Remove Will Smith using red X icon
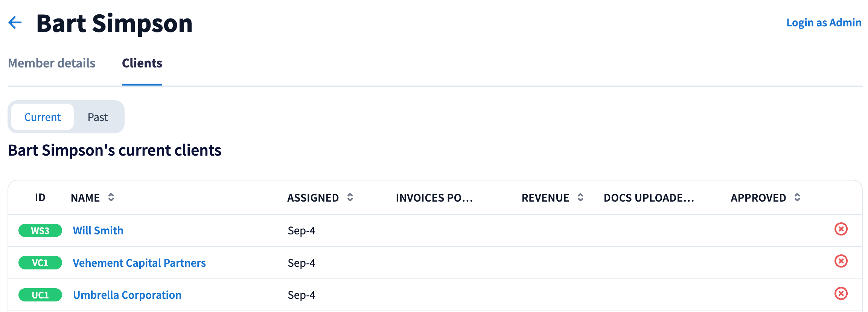Image resolution: width=868 pixels, height=312 pixels. [x=841, y=229]
